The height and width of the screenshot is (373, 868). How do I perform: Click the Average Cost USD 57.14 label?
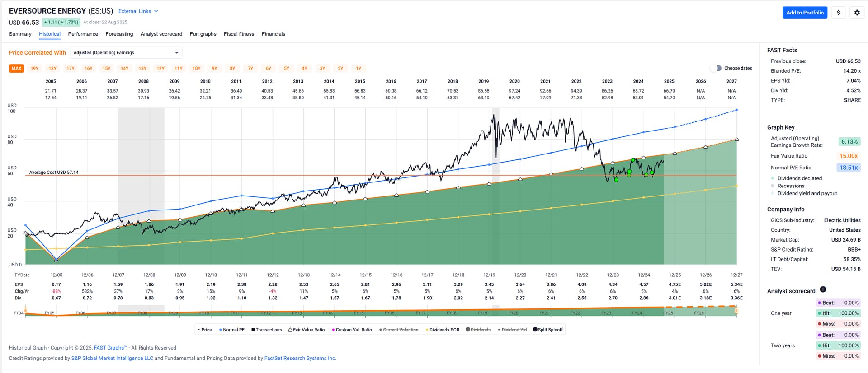tap(54, 173)
